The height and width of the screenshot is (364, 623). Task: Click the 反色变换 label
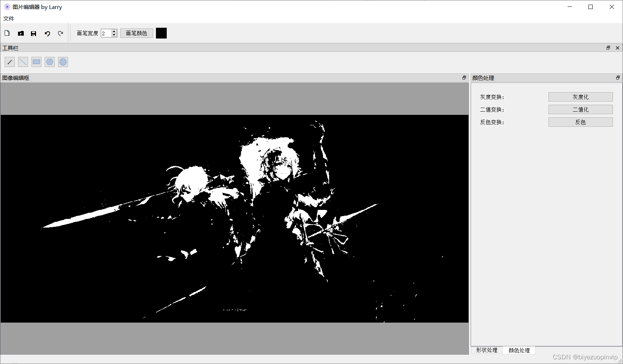[x=492, y=122]
